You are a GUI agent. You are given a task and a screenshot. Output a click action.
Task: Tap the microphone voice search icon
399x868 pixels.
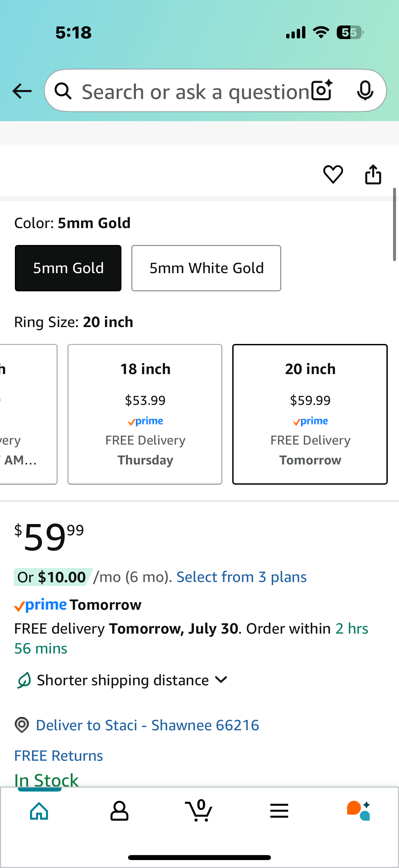[x=365, y=91]
